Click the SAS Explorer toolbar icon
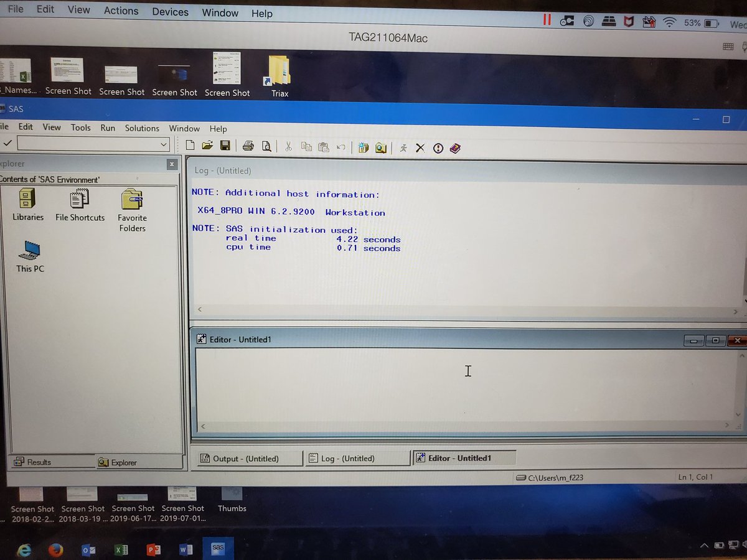This screenshot has width=747, height=560. [x=381, y=147]
